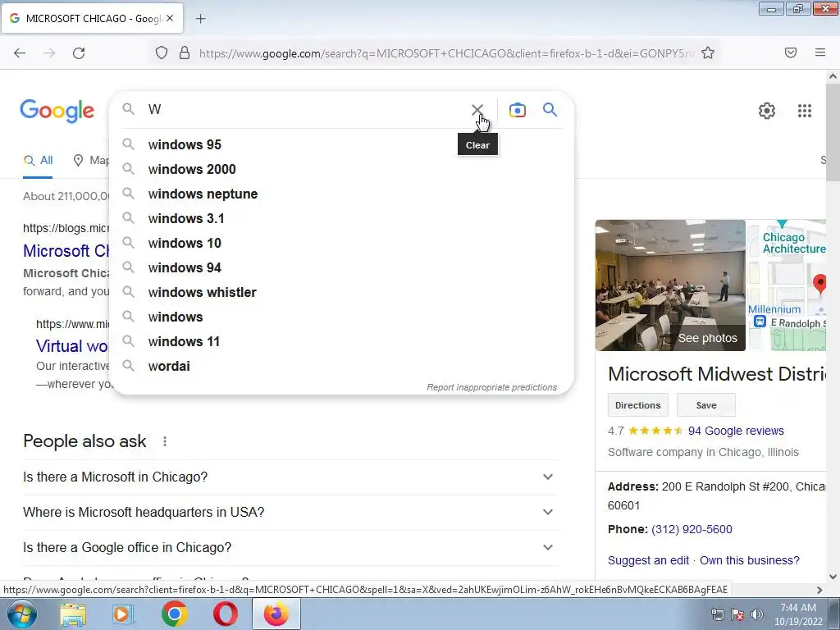Viewport: 840px width, 630px height.
Task: Open the map thumbnail showing Chicago Architecture
Action: point(787,285)
